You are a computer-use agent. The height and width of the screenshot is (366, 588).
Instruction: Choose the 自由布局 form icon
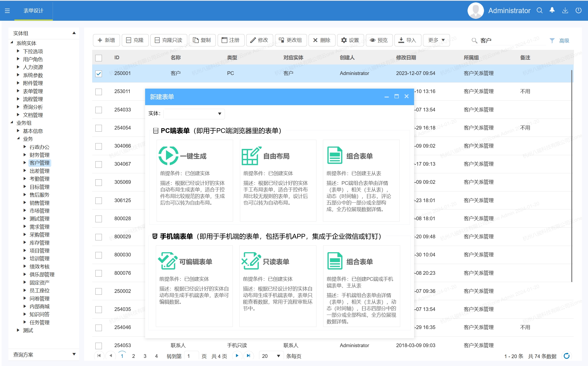point(251,156)
